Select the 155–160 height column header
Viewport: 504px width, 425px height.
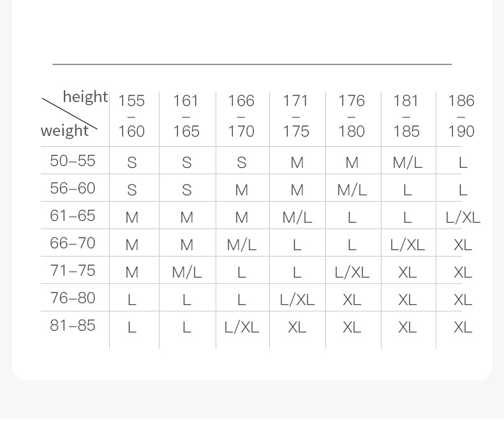131,116
